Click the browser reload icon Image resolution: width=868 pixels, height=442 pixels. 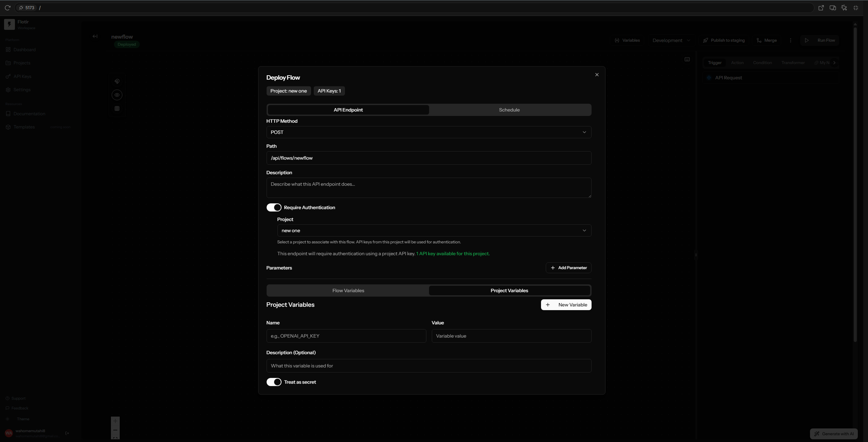[7, 7]
